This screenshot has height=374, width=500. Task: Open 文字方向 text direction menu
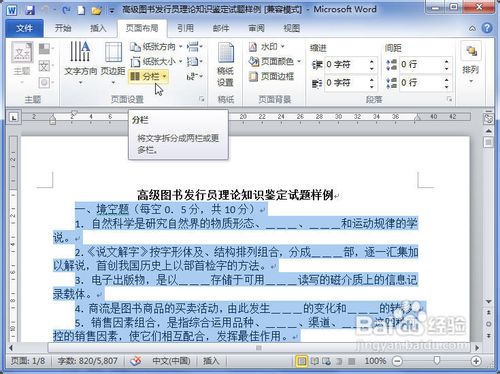80,62
